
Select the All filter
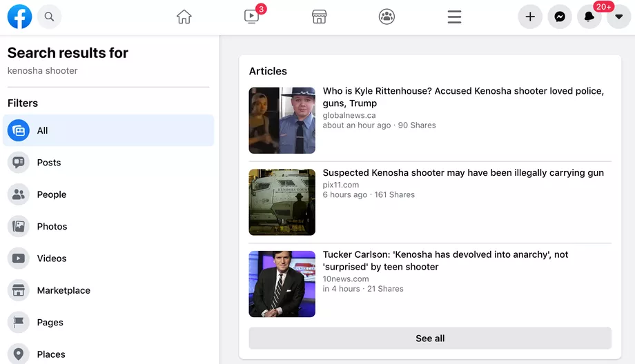108,130
